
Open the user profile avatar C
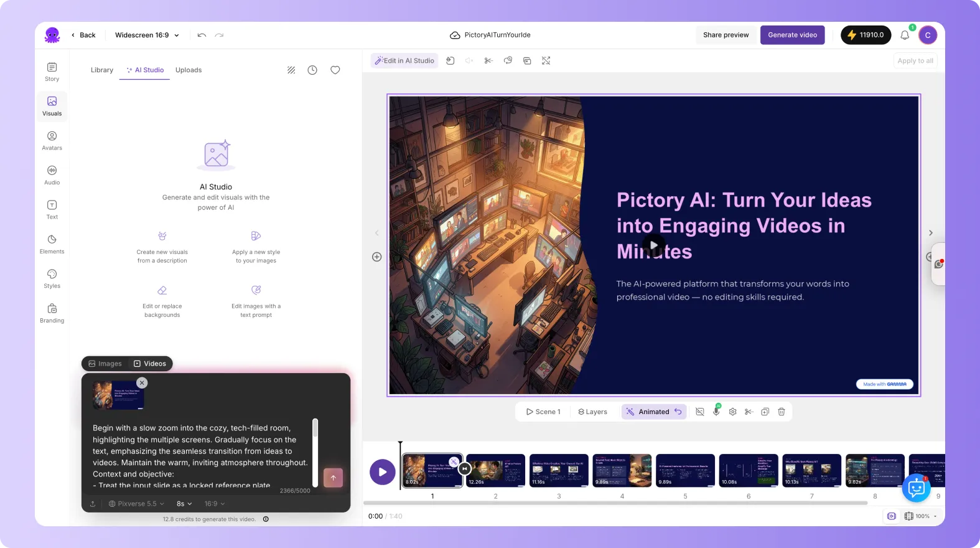[928, 35]
